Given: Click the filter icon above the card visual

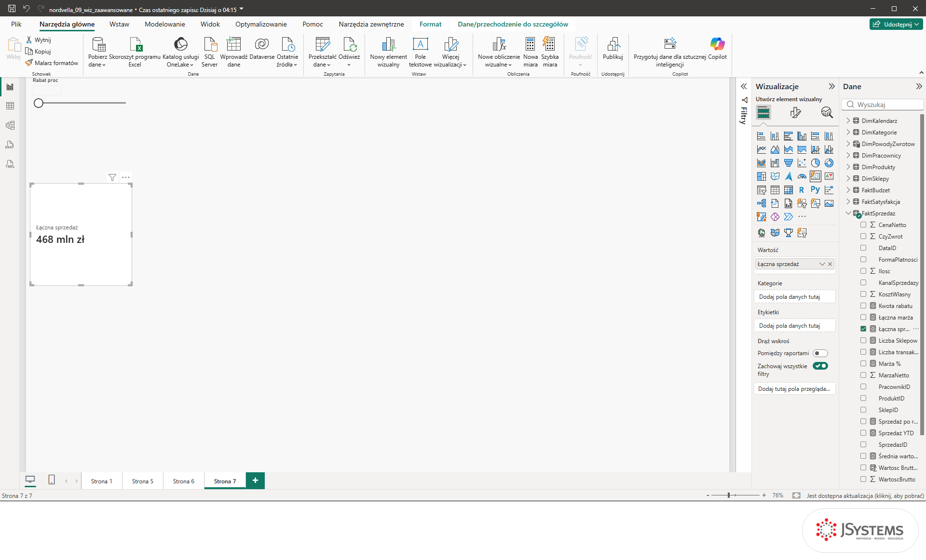Looking at the screenshot, I should (x=112, y=177).
